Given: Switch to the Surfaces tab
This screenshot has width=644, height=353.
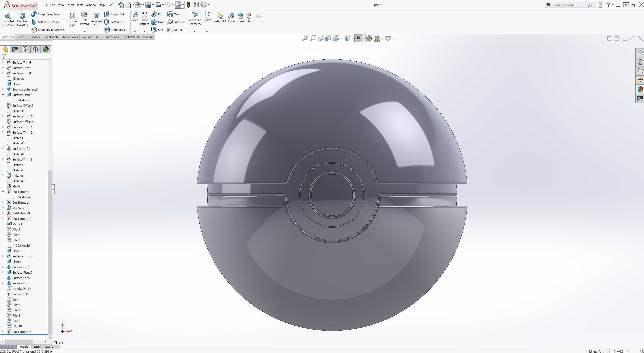Looking at the screenshot, I should click(x=34, y=37).
